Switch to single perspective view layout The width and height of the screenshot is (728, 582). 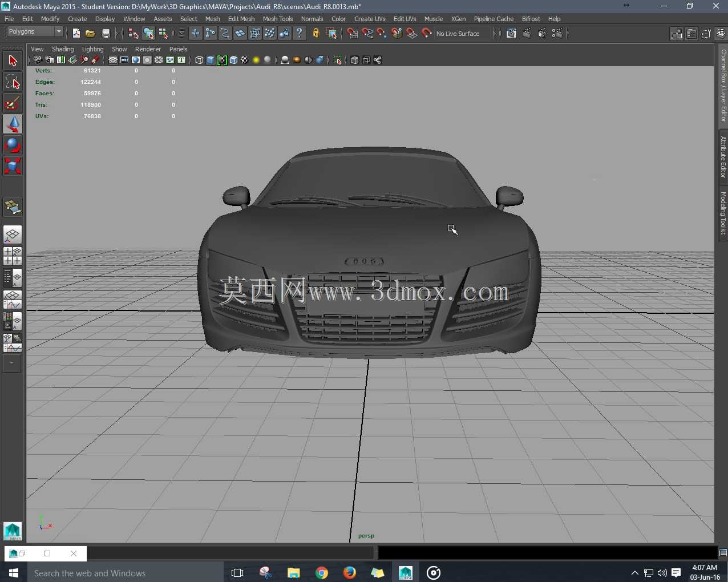coord(13,235)
